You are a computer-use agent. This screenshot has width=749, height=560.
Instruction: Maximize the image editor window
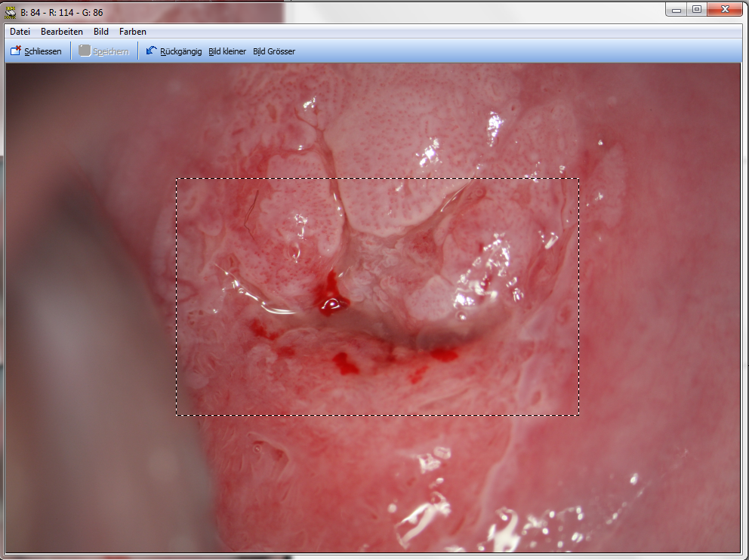click(697, 9)
